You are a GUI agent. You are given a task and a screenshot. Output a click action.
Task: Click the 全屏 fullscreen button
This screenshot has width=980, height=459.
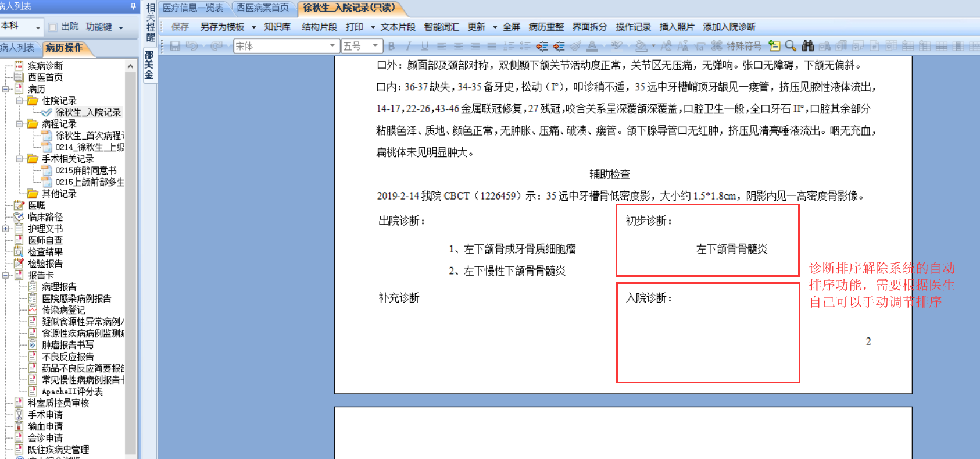[x=512, y=27]
